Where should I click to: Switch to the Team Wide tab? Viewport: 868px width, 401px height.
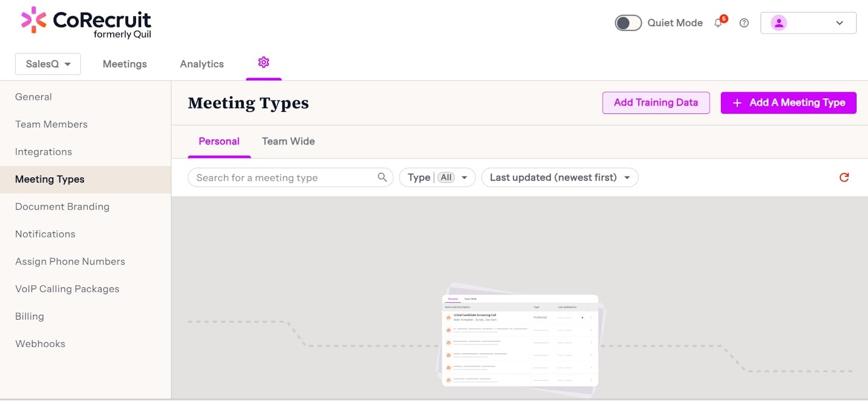pos(288,141)
